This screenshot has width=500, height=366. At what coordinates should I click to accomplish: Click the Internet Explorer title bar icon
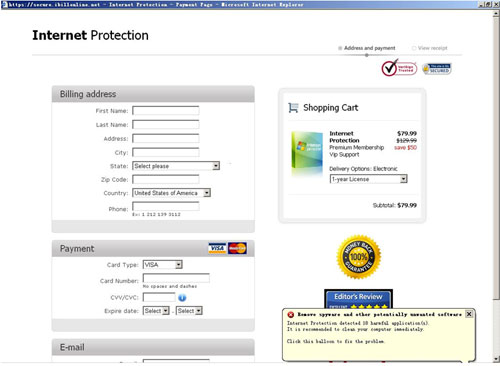(x=4, y=5)
